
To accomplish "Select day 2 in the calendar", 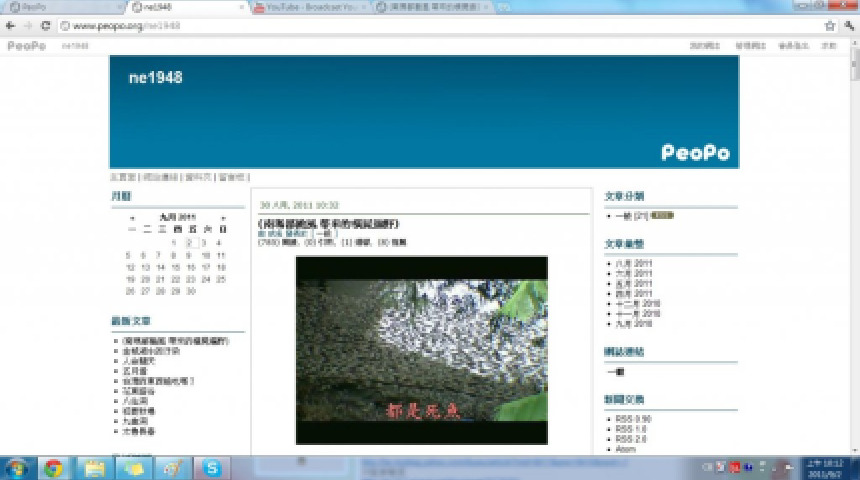I will pos(189,242).
